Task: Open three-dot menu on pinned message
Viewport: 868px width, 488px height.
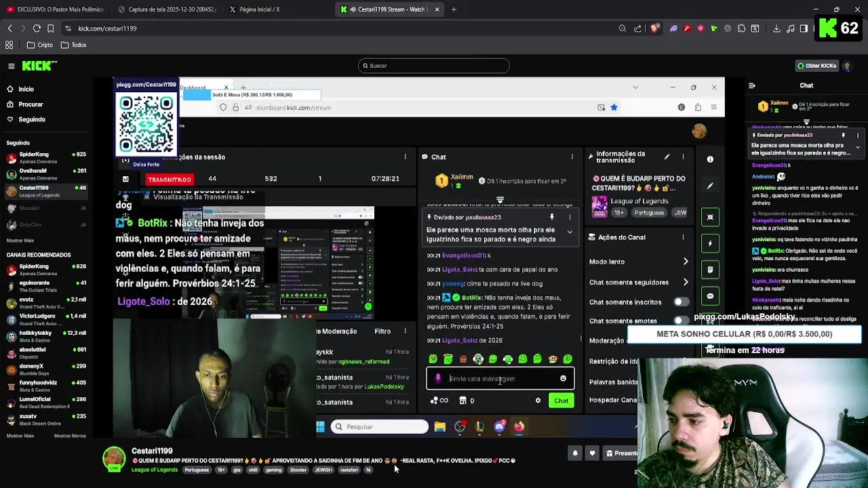Action: point(570,218)
